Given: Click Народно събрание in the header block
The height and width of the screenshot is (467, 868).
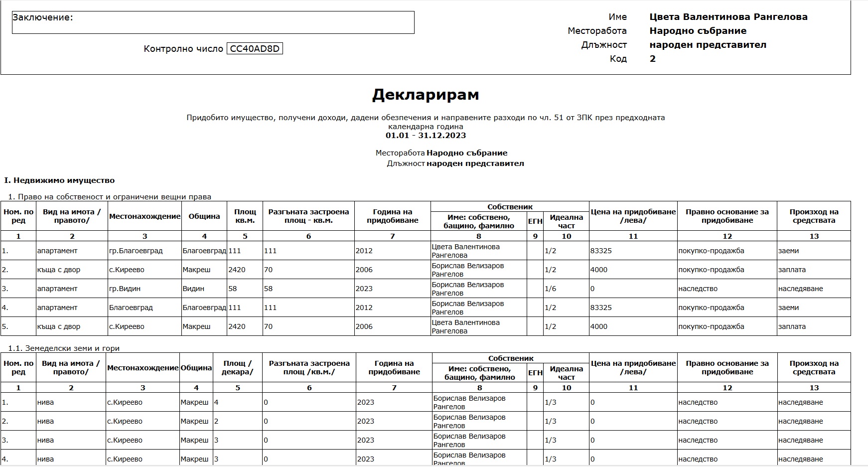Looking at the screenshot, I should [x=698, y=31].
